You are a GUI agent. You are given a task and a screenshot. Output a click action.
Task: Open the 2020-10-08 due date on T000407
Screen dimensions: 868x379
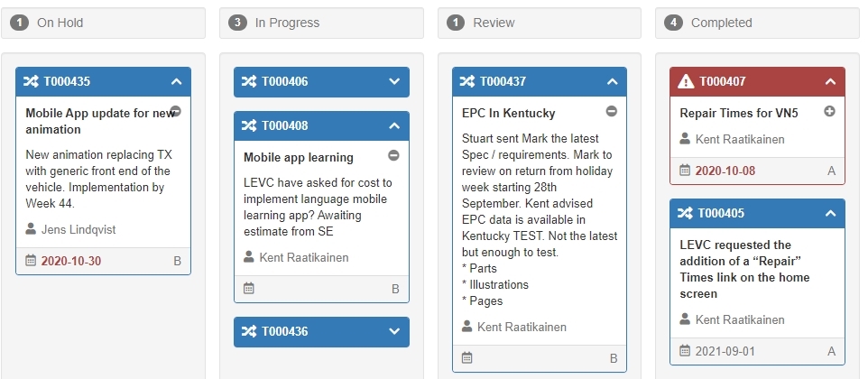tap(725, 171)
